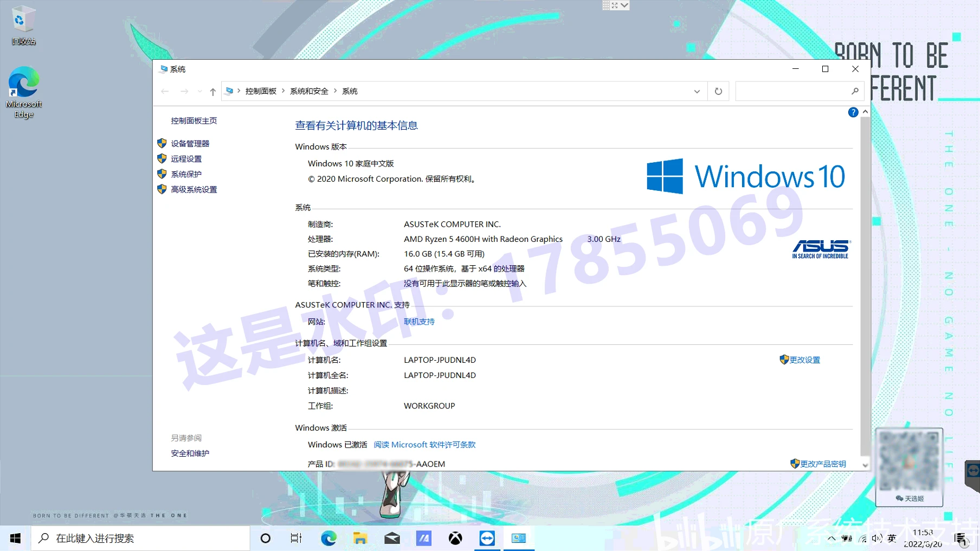Expand the remote session toolbar chevron at top
The width and height of the screenshot is (980, 551).
pos(625,5)
